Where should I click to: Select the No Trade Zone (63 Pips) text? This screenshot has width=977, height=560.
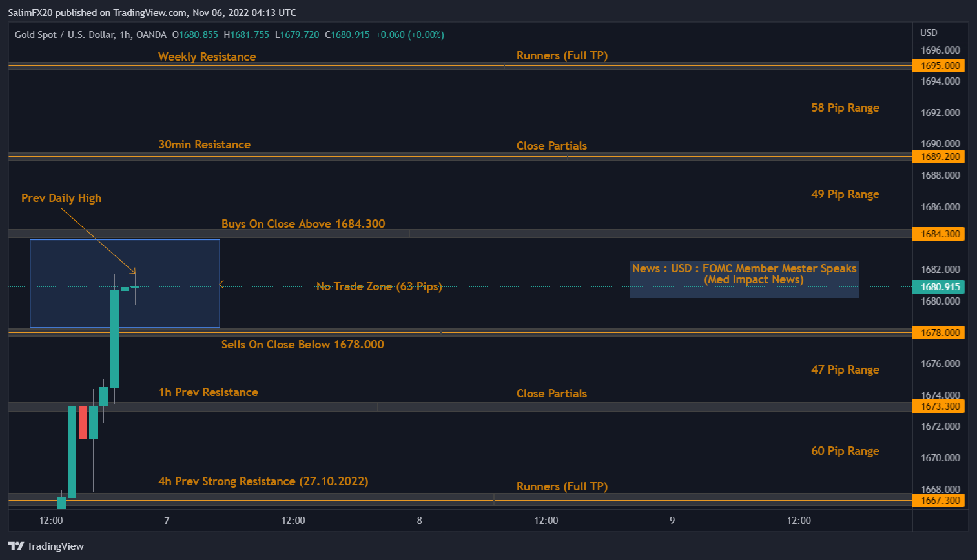click(x=379, y=286)
